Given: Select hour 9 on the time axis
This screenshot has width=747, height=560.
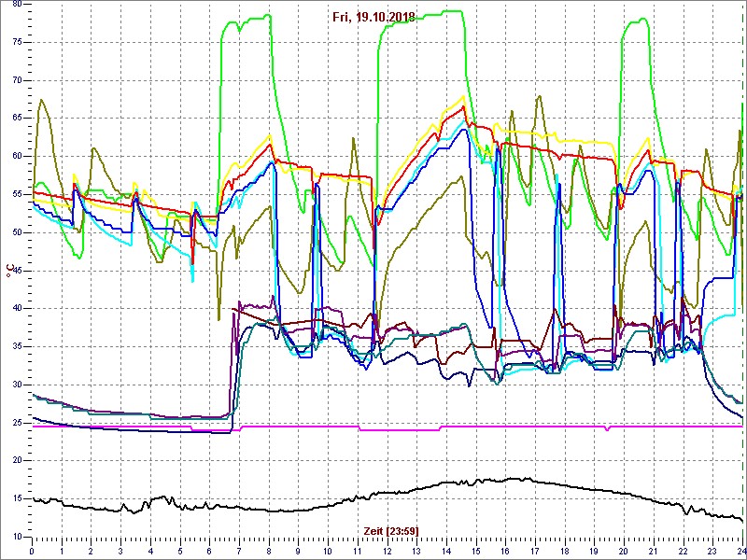Looking at the screenshot, I should click(x=298, y=551).
